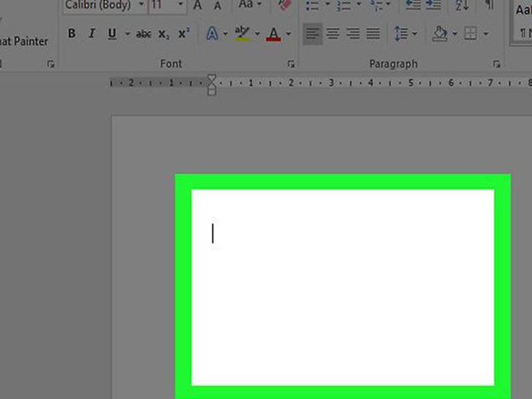532x399 pixels.
Task: Apply a bulleted list
Action: [313, 5]
